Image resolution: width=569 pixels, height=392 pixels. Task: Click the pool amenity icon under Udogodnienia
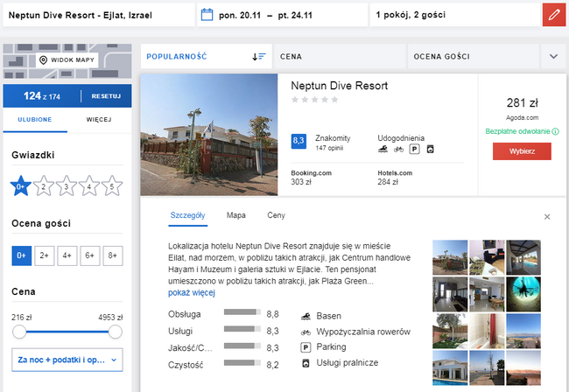pos(383,149)
